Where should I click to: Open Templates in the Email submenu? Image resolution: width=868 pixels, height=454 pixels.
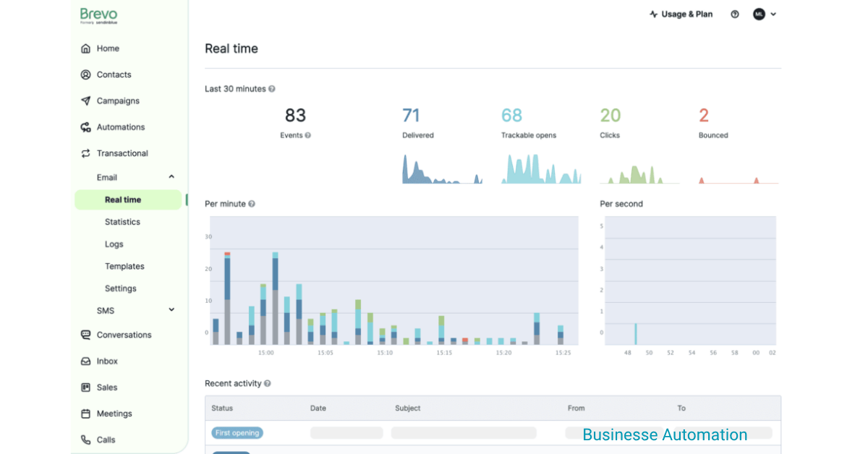pos(124,266)
